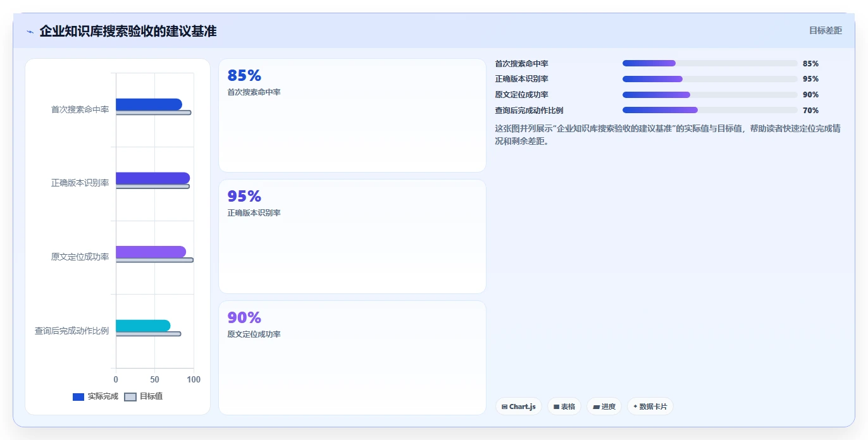Viewport: 868px width, 440px height.
Task: Click the blue 实际完成 legend swatch
Action: [x=78, y=397]
